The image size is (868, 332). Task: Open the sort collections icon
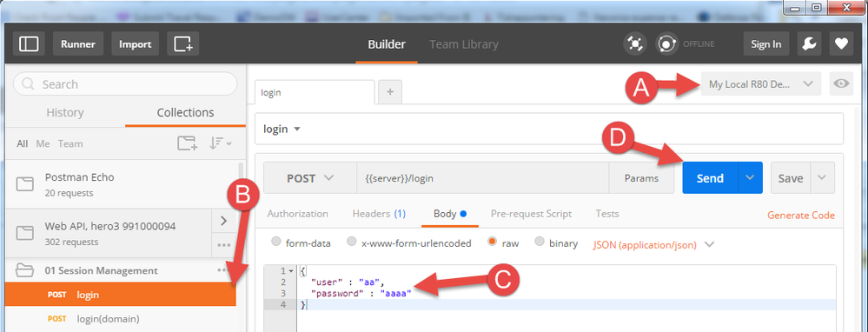pos(221,143)
